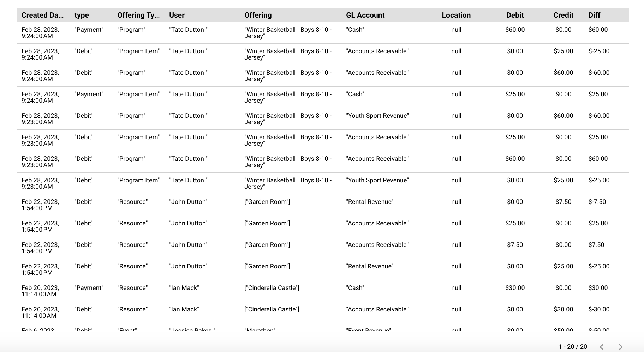Viewport: 644px width, 352px height.
Task: Select "Ian Mack" in the Payment row
Action: (x=184, y=288)
